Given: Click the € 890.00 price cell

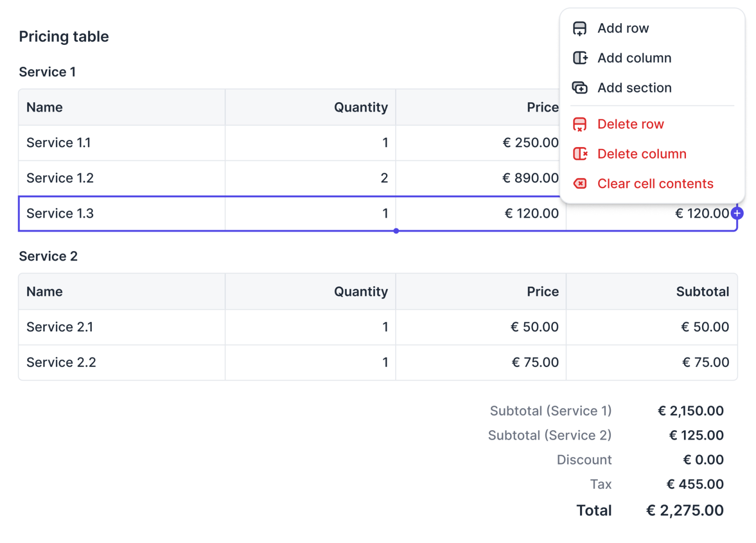Looking at the screenshot, I should coord(481,178).
